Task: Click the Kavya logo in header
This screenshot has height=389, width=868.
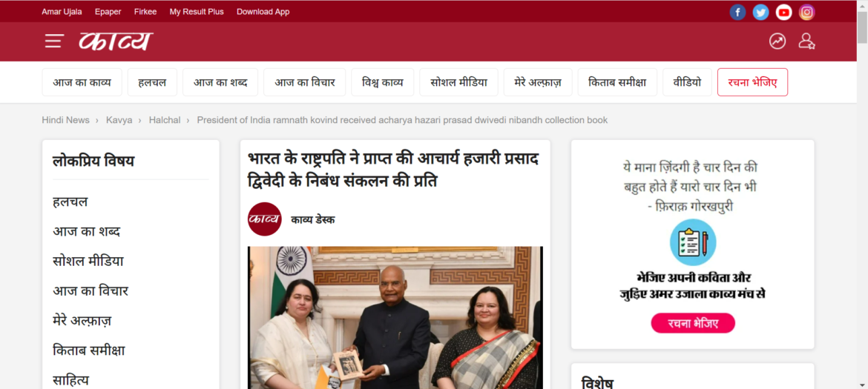Action: click(116, 41)
